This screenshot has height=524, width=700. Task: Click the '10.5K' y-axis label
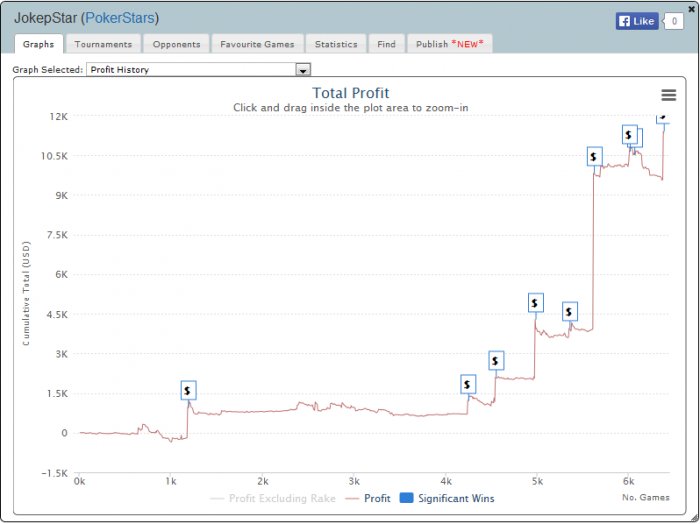click(54, 156)
